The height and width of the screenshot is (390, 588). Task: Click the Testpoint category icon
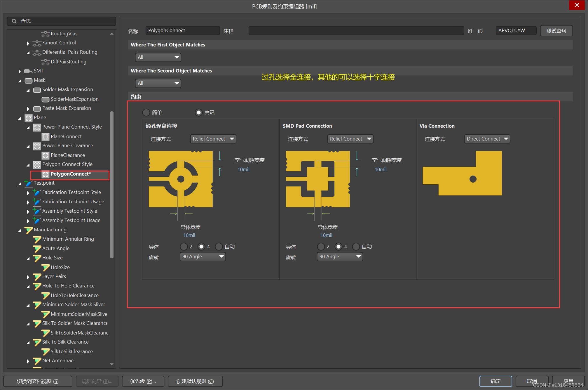tap(29, 183)
